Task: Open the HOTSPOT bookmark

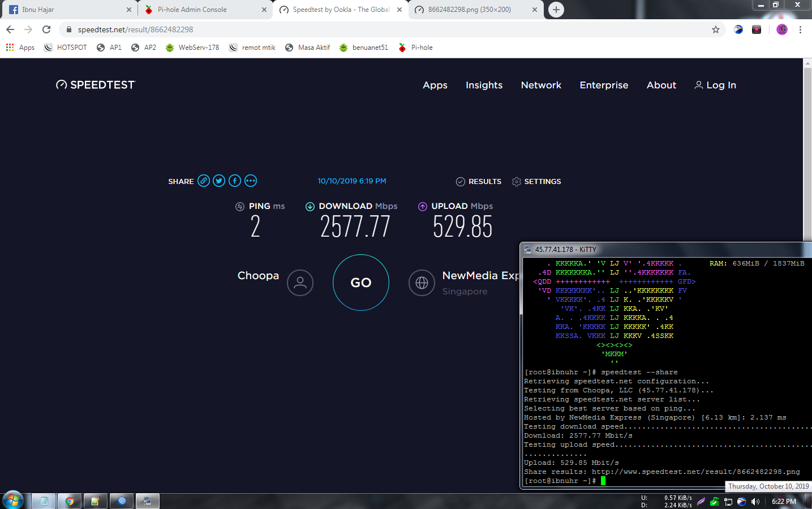Action: point(66,48)
